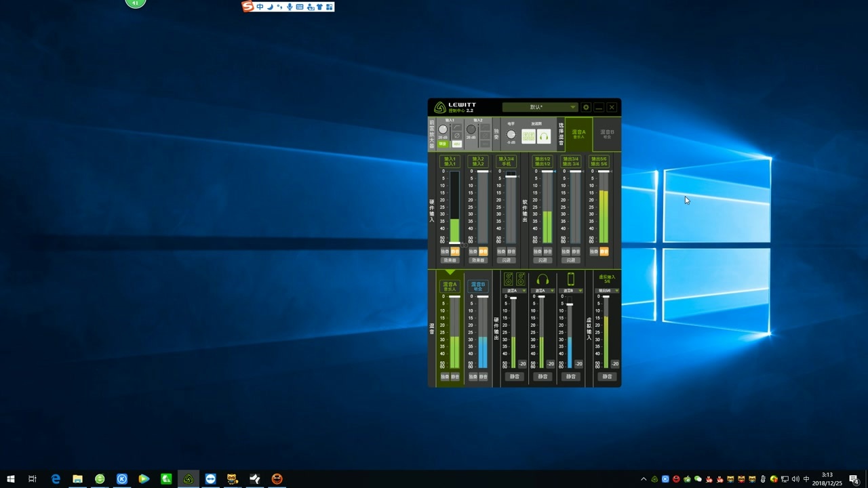Toggle the green button beside 48V on 输入1

tap(443, 144)
